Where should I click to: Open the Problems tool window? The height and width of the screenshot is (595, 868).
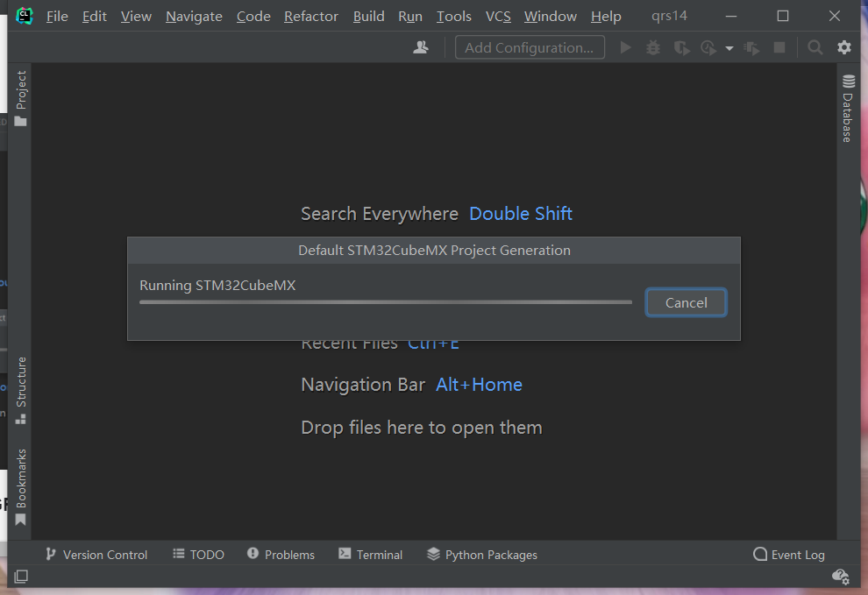point(281,555)
